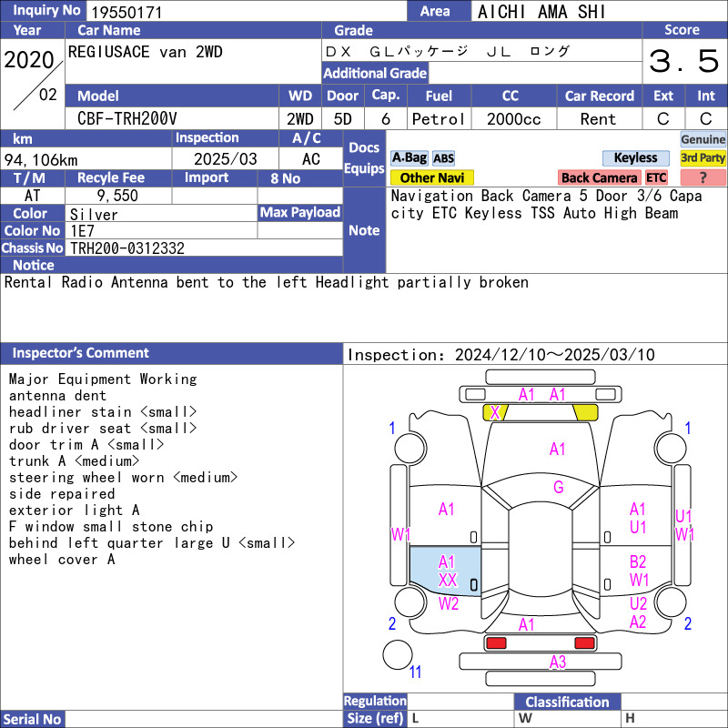The width and height of the screenshot is (728, 728).
Task: Click the A.Bag equipment badge
Action: (x=409, y=158)
